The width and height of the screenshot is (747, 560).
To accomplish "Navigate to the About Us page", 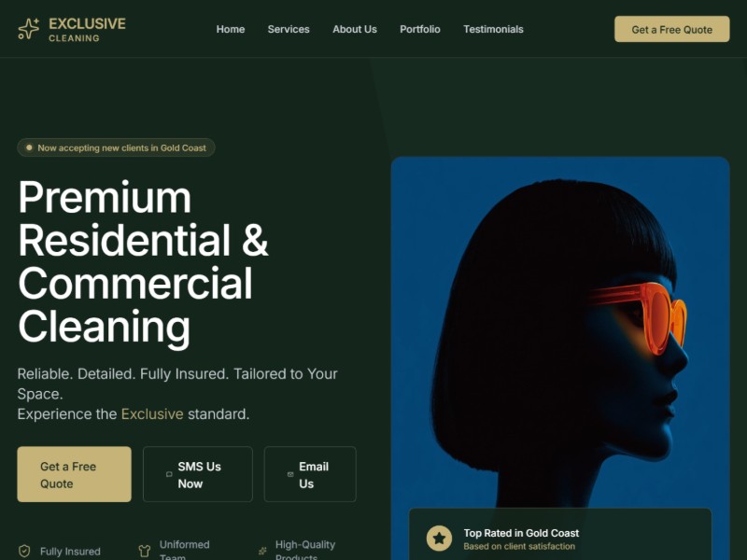I will click(x=355, y=29).
